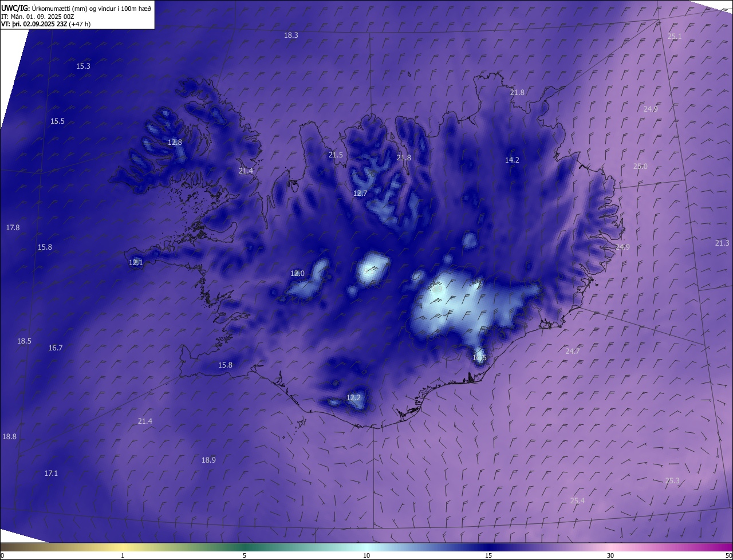The height and width of the screenshot is (560, 733).
Task: Click the 12.1 value on the map
Action: point(136,262)
